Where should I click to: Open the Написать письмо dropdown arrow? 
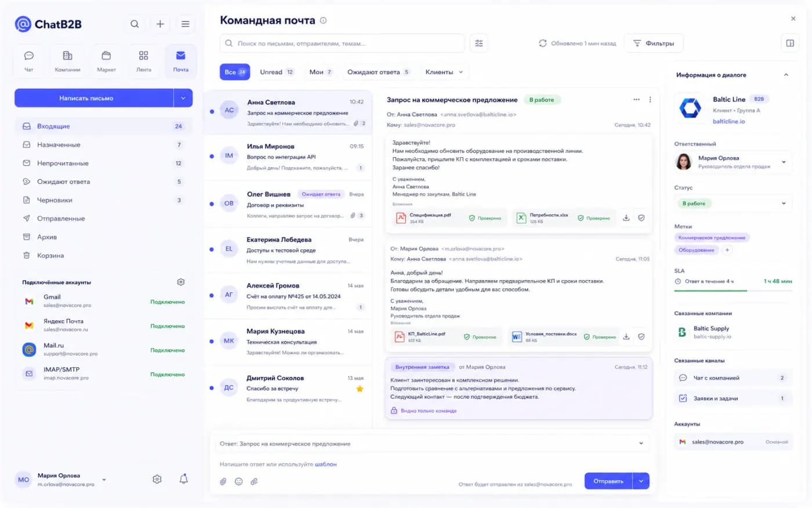click(x=183, y=98)
